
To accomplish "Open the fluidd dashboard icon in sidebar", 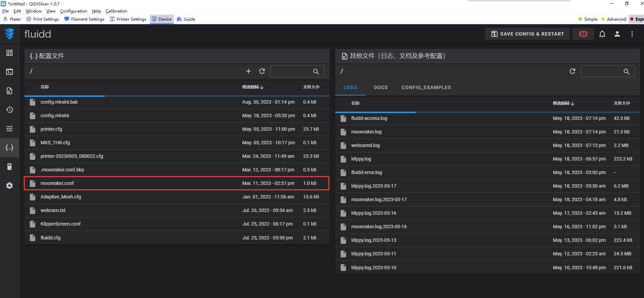I will [x=9, y=53].
